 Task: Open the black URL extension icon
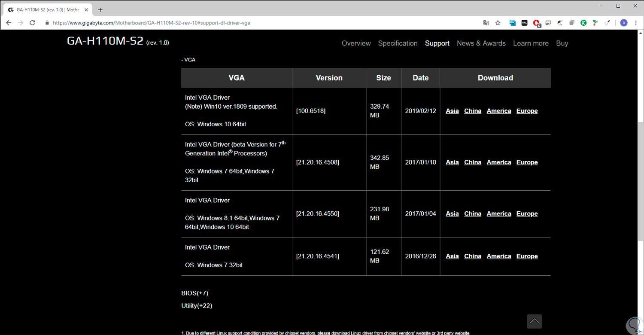tap(524, 23)
